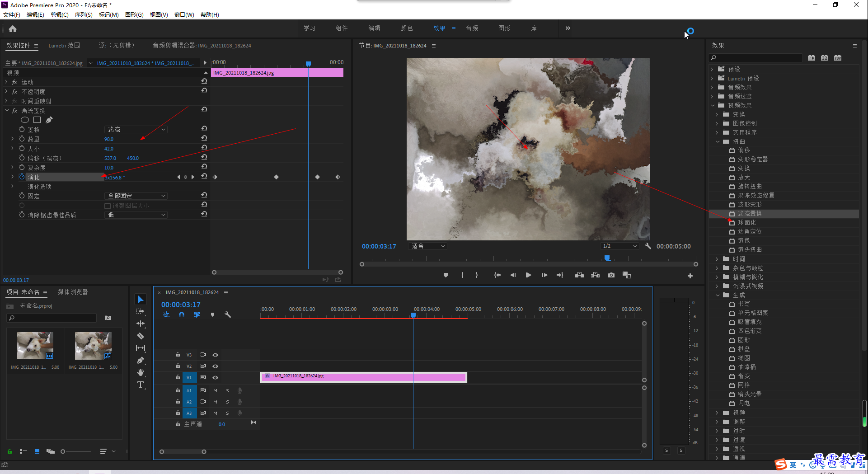Open program monitor settings wrench
Image resolution: width=868 pixels, height=474 pixels.
[x=647, y=246]
